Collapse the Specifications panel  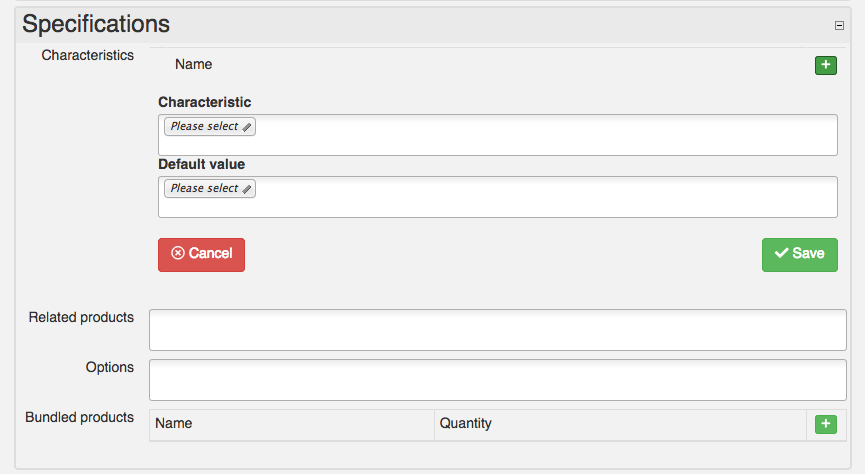click(x=839, y=26)
